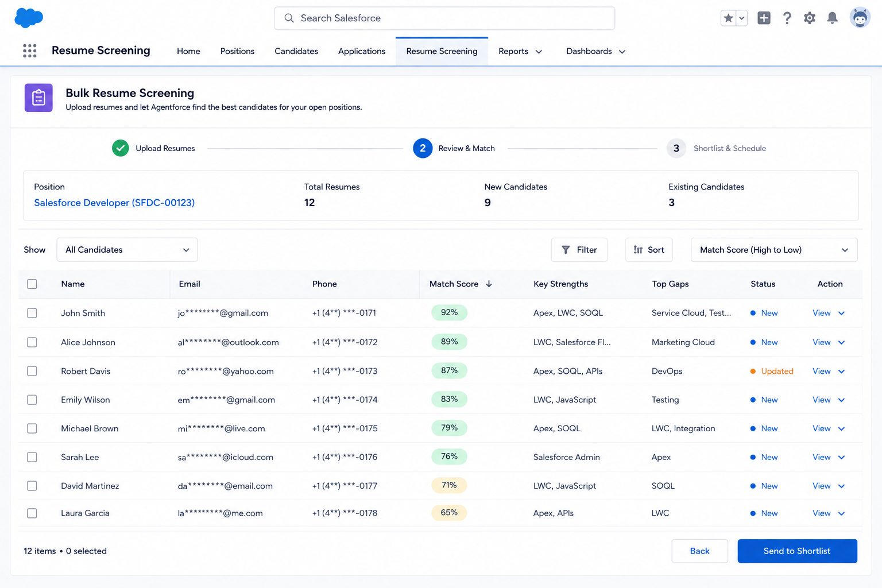
Task: Select the Resume Screening tab
Action: (x=442, y=51)
